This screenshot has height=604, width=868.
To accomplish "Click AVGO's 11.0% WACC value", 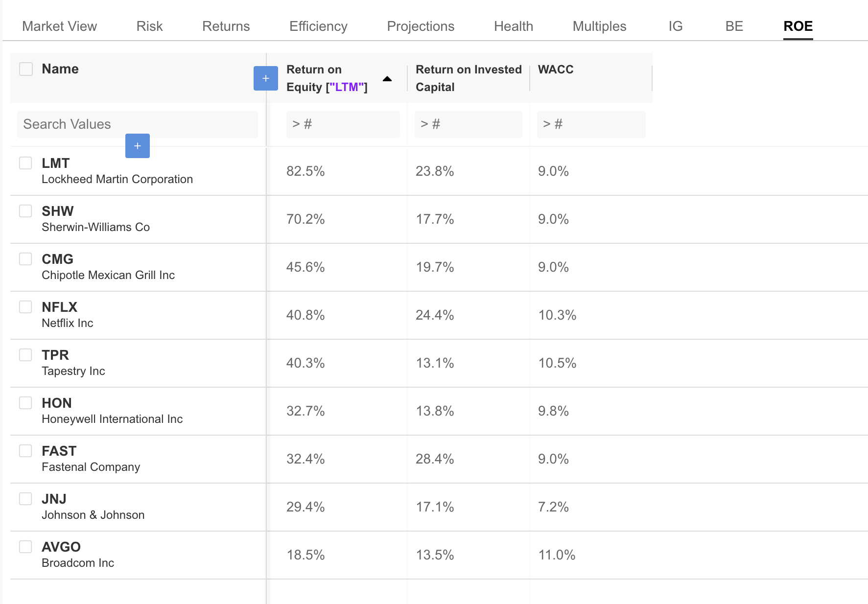I will pos(557,555).
